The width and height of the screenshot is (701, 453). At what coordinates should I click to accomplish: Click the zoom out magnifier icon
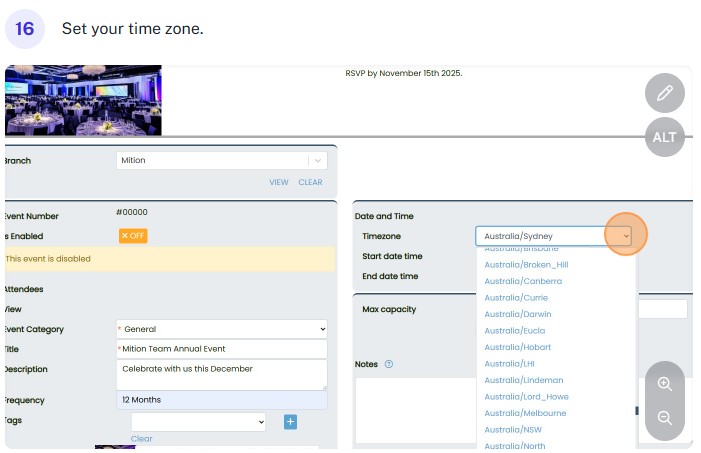pyautogui.click(x=664, y=418)
